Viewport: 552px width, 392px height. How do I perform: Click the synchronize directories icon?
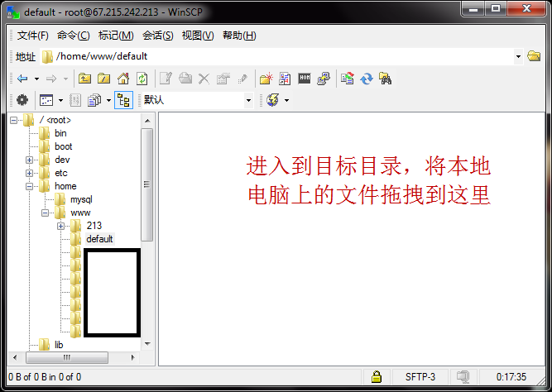click(367, 79)
